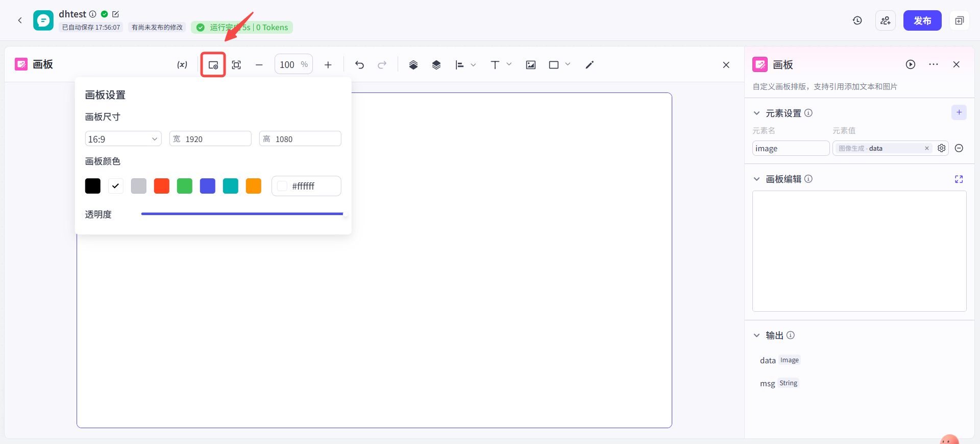Open the canvas preview thumbnail
The image size is (980, 444).
tap(860, 251)
